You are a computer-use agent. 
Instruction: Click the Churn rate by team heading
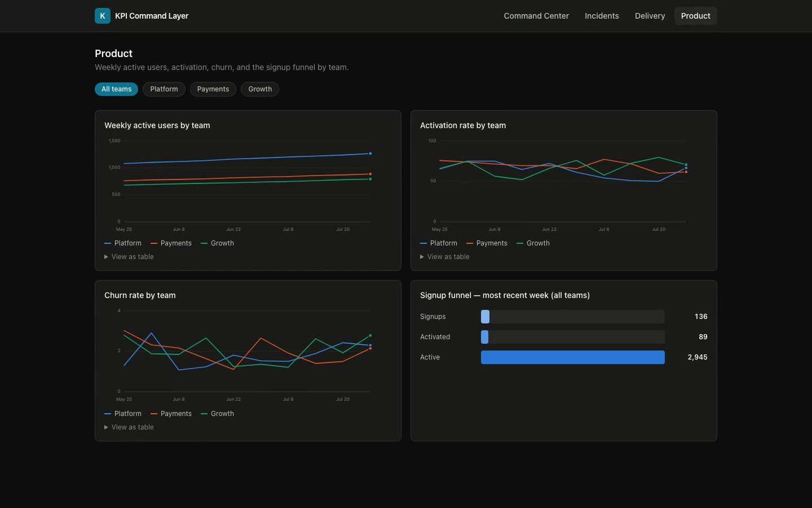[140, 295]
